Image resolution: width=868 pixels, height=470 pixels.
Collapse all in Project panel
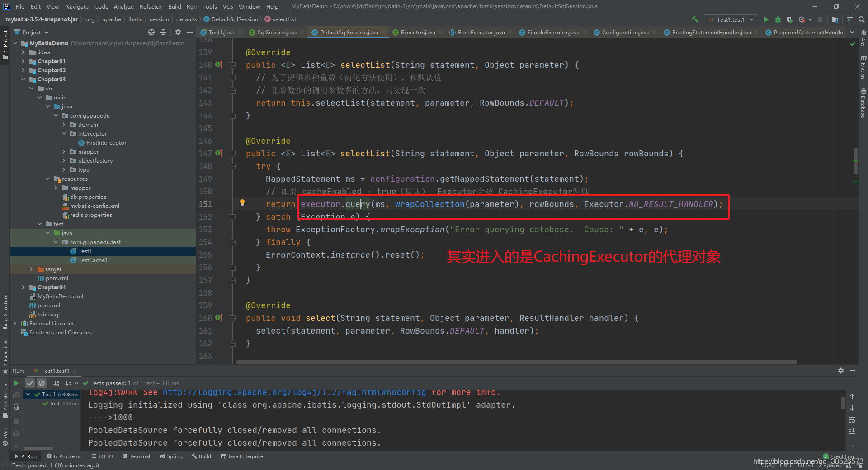point(163,32)
